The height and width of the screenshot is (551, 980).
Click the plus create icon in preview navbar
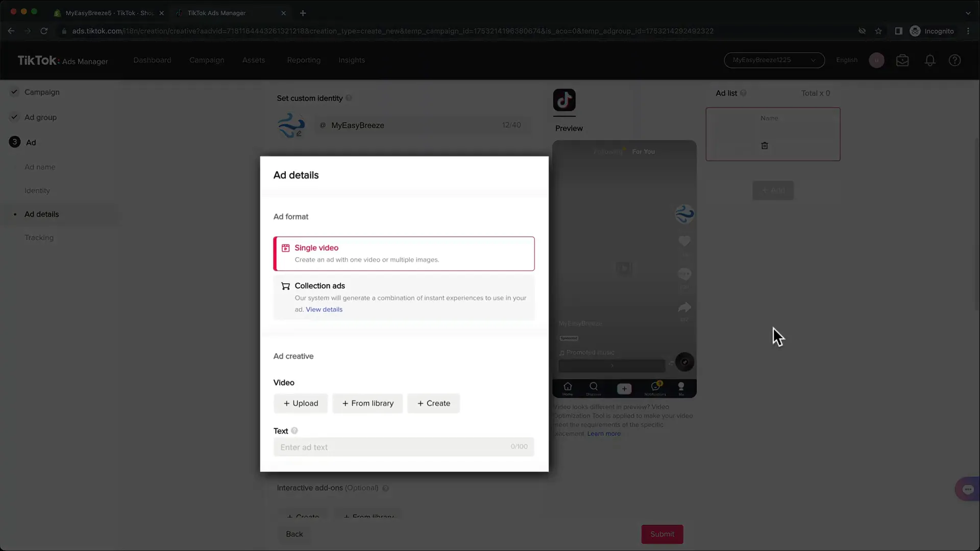pos(624,389)
